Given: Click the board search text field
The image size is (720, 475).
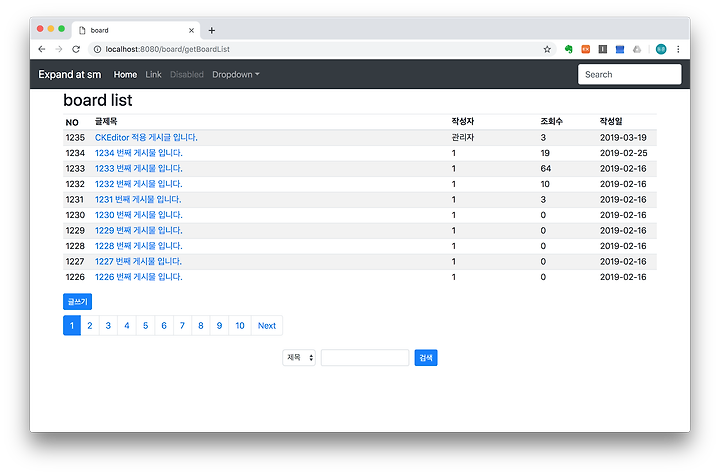Looking at the screenshot, I should 365,358.
